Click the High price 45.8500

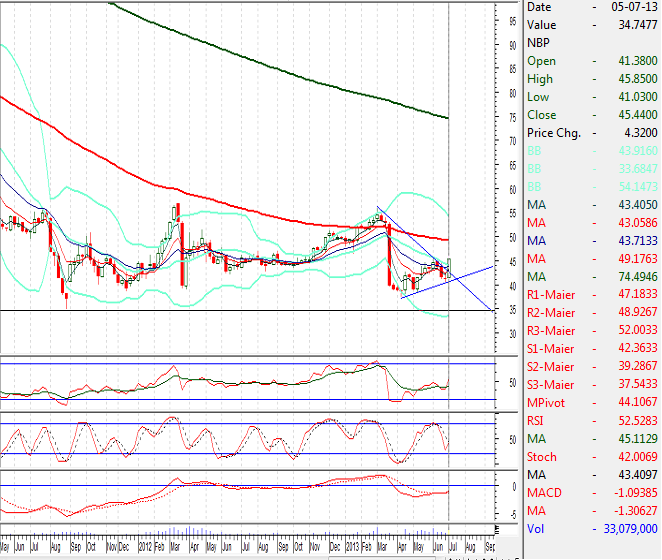(x=632, y=79)
